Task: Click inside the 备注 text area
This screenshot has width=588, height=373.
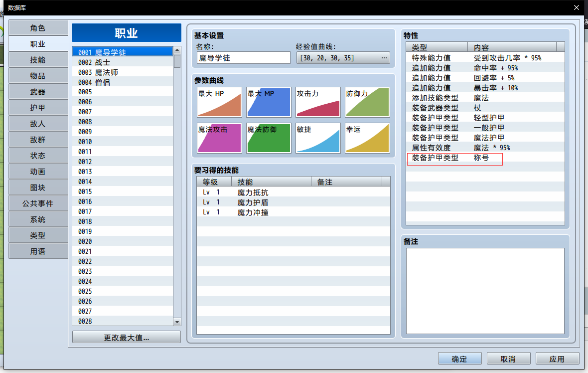Action: coord(485,291)
